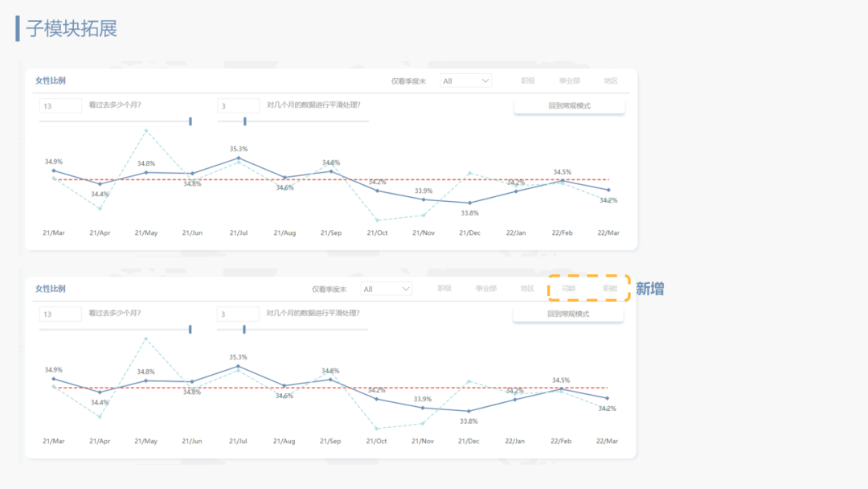868x489 pixels.
Task: Click 回到常规模式 button in the upper panel
Action: coord(569,106)
